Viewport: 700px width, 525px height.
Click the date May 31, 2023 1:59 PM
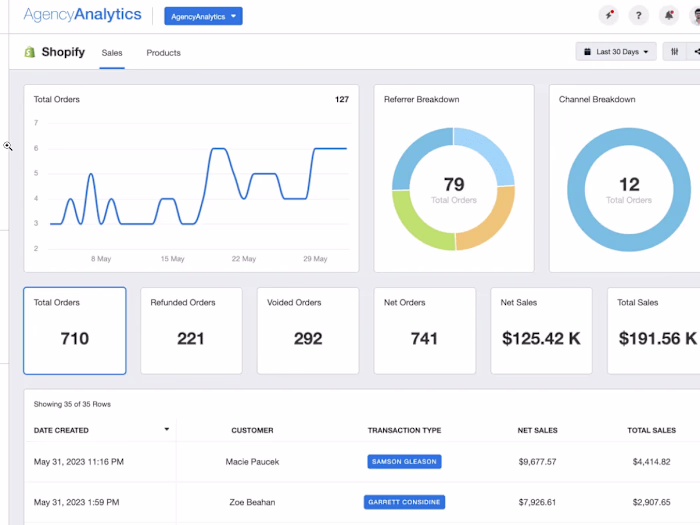[76, 502]
